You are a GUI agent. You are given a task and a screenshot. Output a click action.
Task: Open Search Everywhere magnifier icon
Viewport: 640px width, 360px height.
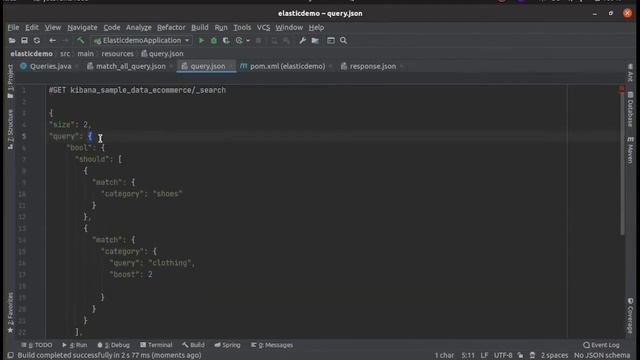point(343,40)
